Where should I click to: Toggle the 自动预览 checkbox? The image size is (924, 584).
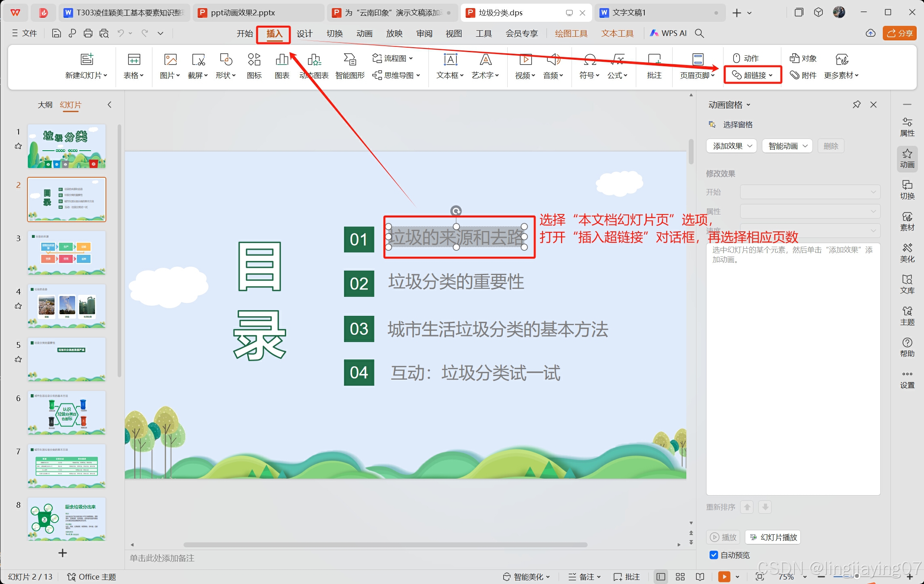[x=714, y=555]
